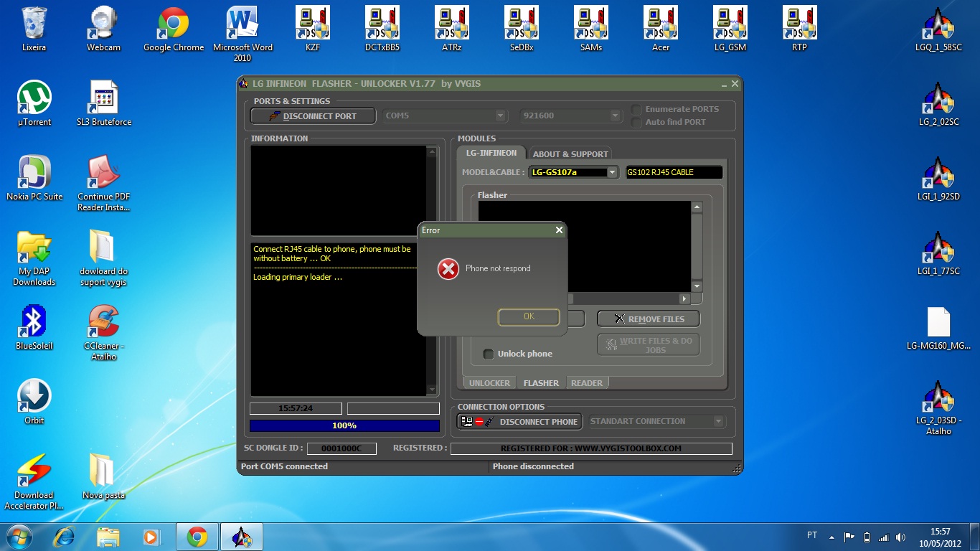This screenshot has width=980, height=551.
Task: Open Internet Explorer from taskbar
Action: pyautogui.click(x=65, y=537)
